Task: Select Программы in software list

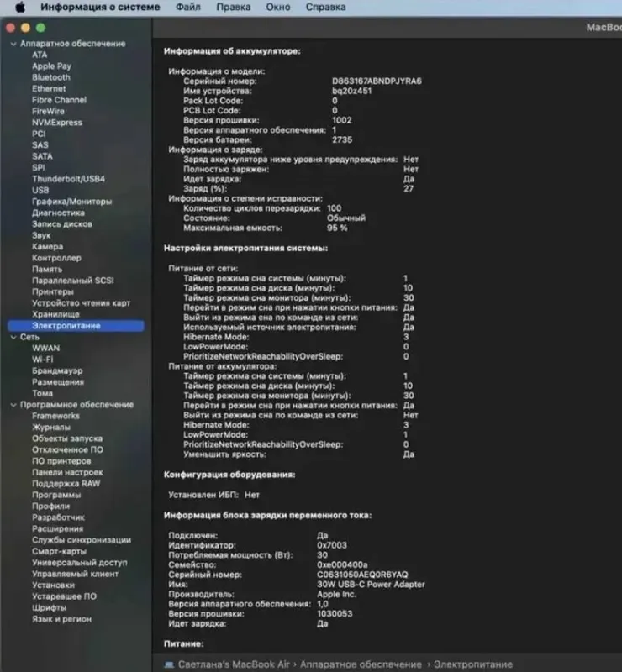Action: click(56, 495)
